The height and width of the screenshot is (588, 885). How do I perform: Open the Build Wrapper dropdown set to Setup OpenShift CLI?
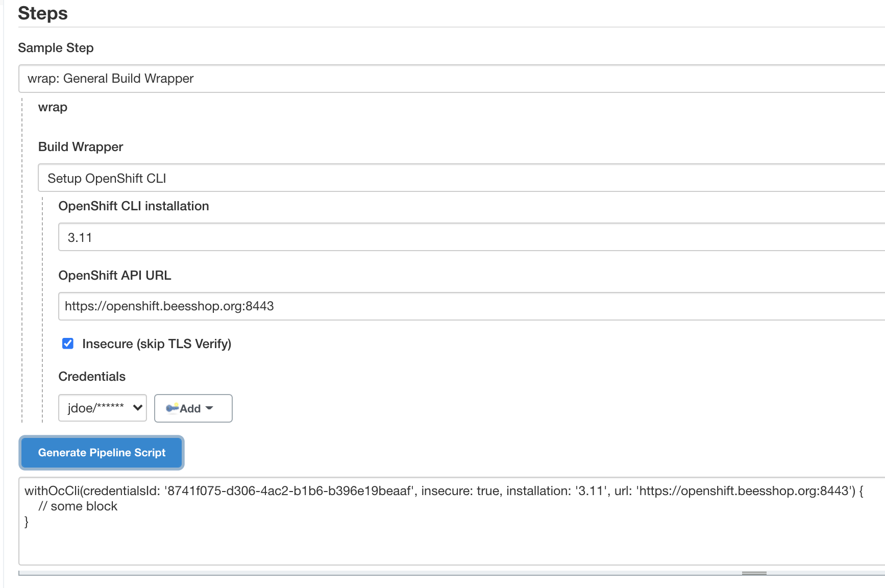coord(461,178)
